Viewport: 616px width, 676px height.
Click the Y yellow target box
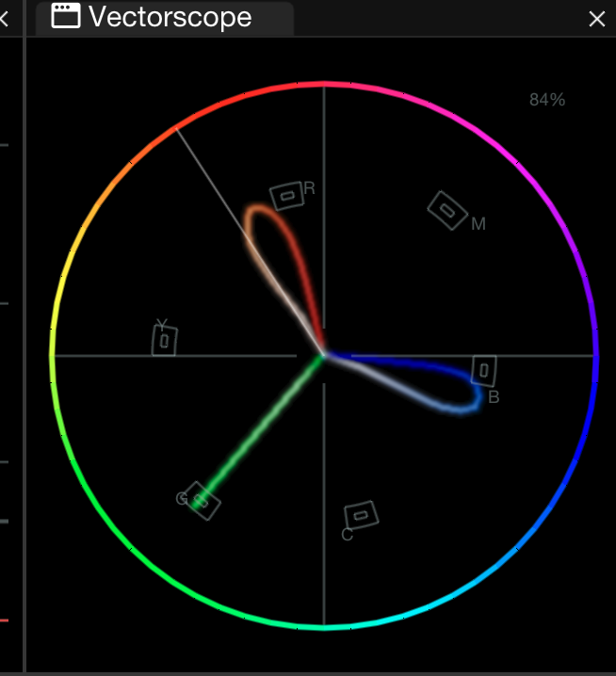[x=164, y=341]
